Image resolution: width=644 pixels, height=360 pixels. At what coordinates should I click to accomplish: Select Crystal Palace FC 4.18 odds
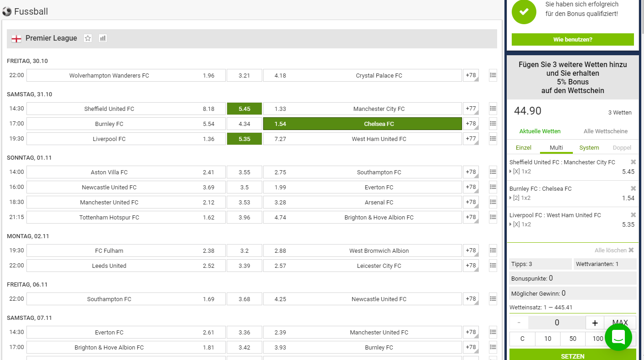coord(363,75)
